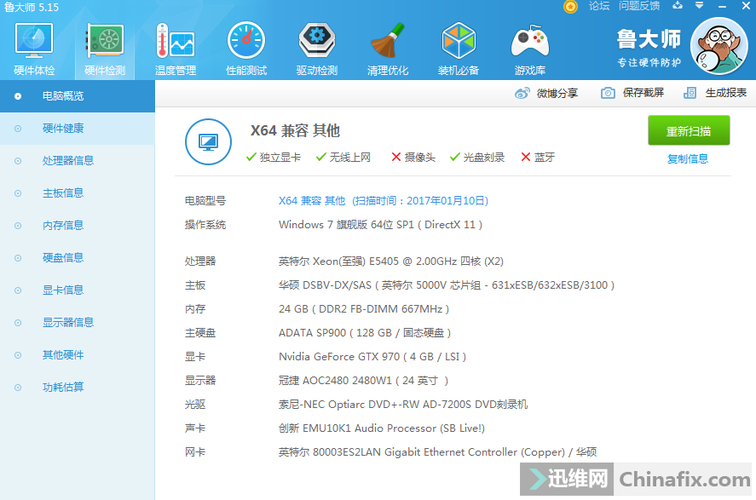Screen dimensions: 756x500
Task: Open 显卡信息 sidebar item
Action: coord(77,290)
